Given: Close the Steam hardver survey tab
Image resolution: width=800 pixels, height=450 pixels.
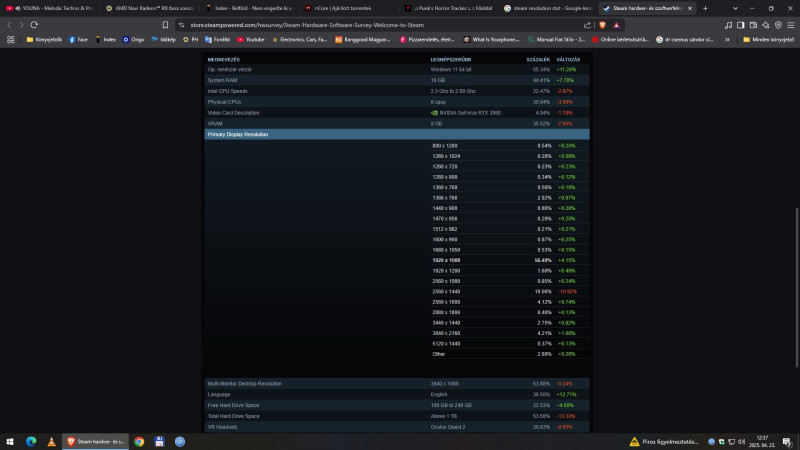Looking at the screenshot, I should coord(690,8).
